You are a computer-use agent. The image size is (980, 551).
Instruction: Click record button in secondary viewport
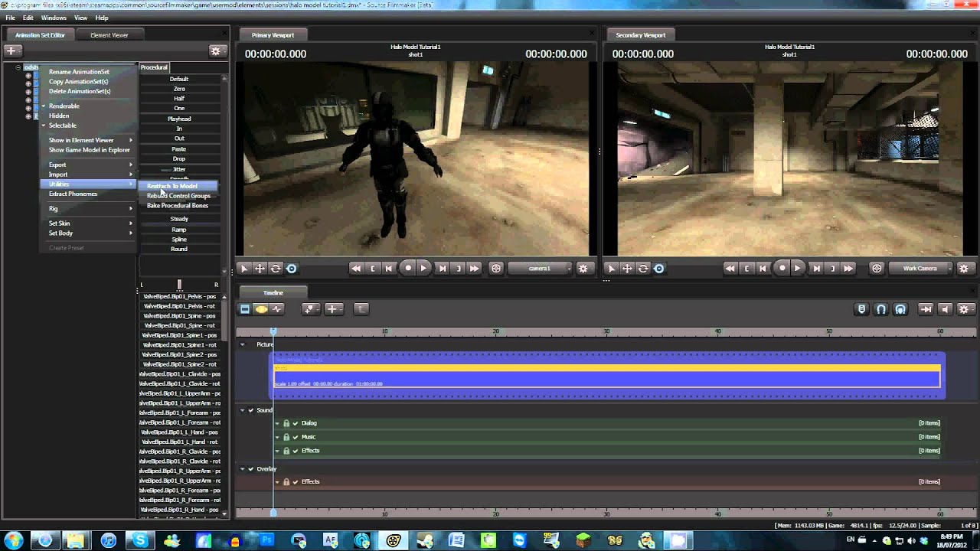point(782,269)
